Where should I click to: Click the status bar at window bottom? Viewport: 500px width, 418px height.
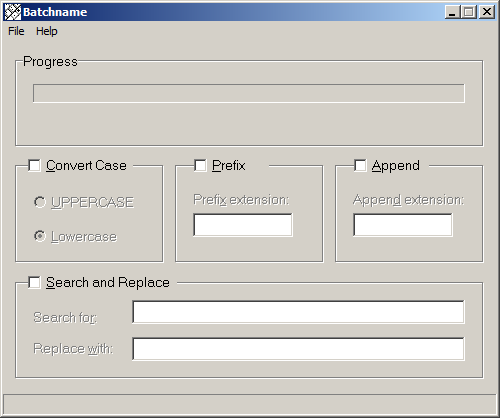click(250, 404)
